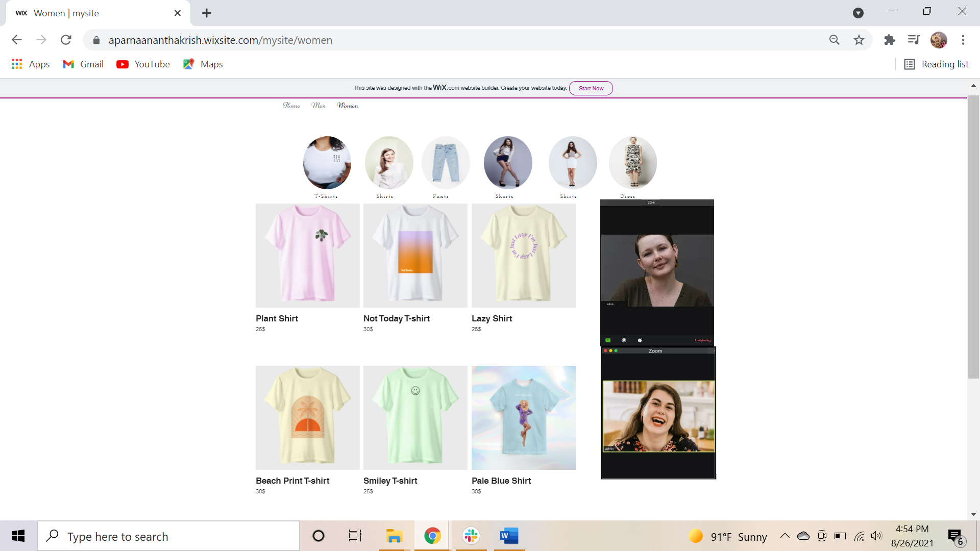The height and width of the screenshot is (551, 980).
Task: Open the zoom magnifier icon in address bar
Action: pos(835,40)
